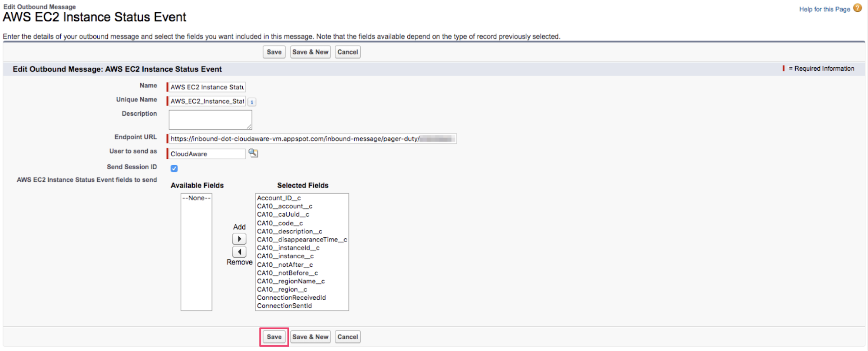Click the Unique Name info icon
Screen dimensions: 868x351
pos(252,102)
